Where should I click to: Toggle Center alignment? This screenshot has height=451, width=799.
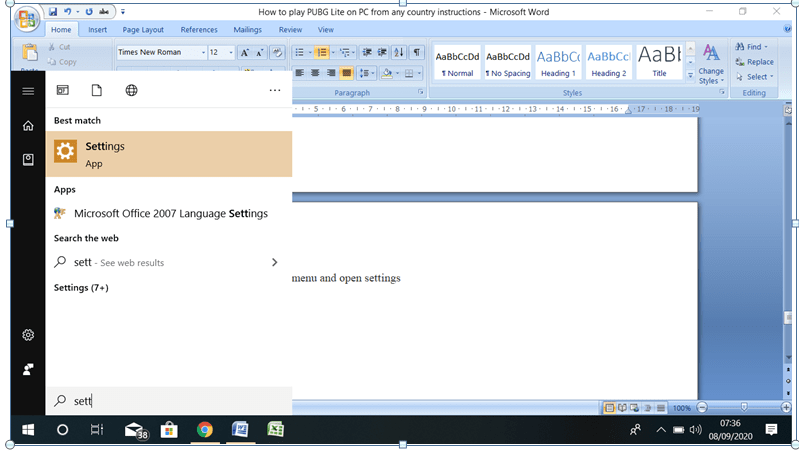coord(315,73)
